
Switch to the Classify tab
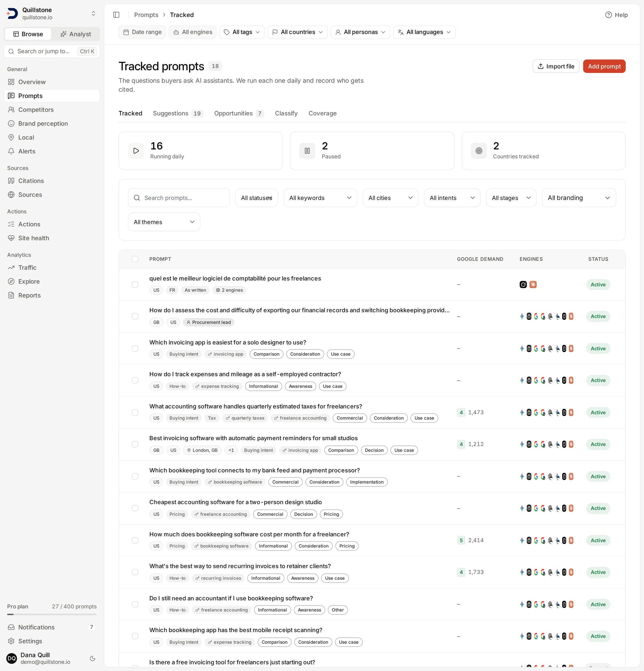click(x=286, y=113)
